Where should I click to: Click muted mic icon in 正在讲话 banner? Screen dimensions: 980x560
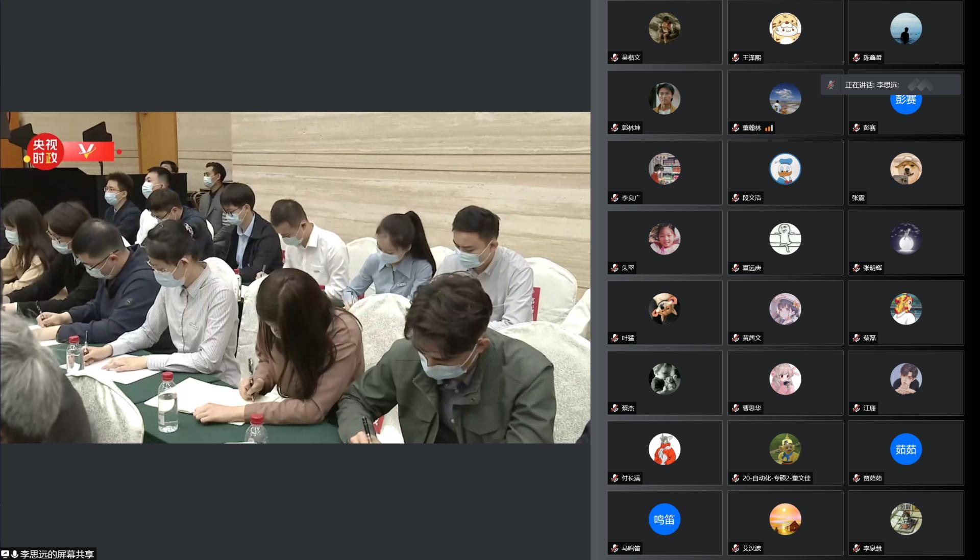[831, 85]
